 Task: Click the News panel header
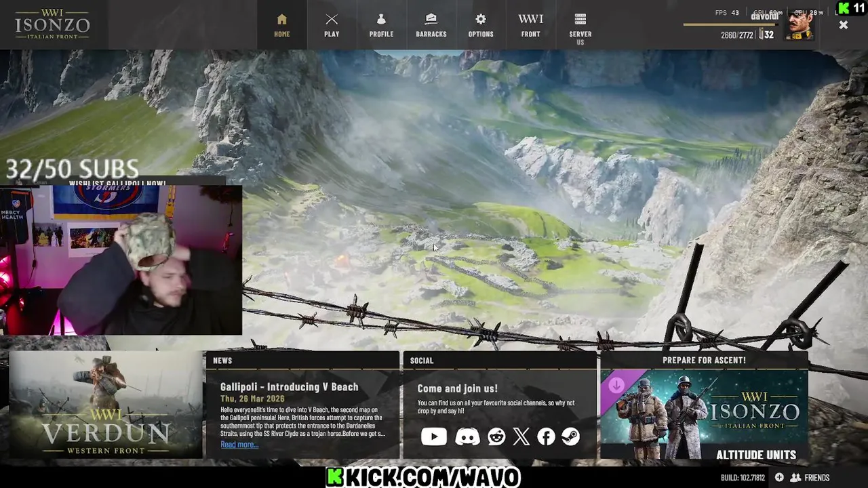point(302,360)
